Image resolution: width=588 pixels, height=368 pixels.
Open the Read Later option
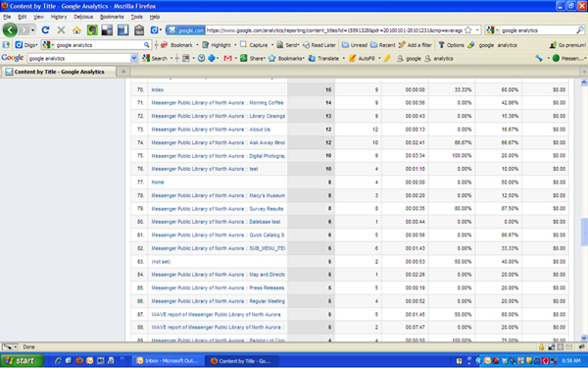pyautogui.click(x=319, y=45)
